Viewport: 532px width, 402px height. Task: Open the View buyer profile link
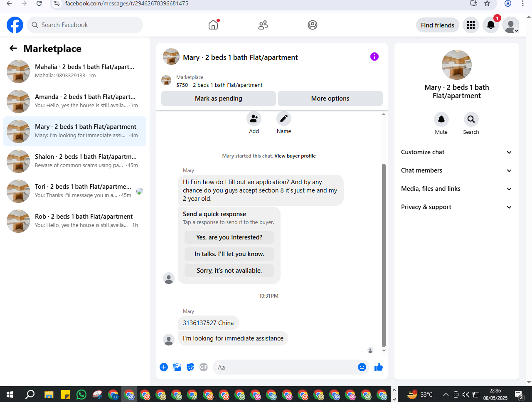pyautogui.click(x=295, y=156)
